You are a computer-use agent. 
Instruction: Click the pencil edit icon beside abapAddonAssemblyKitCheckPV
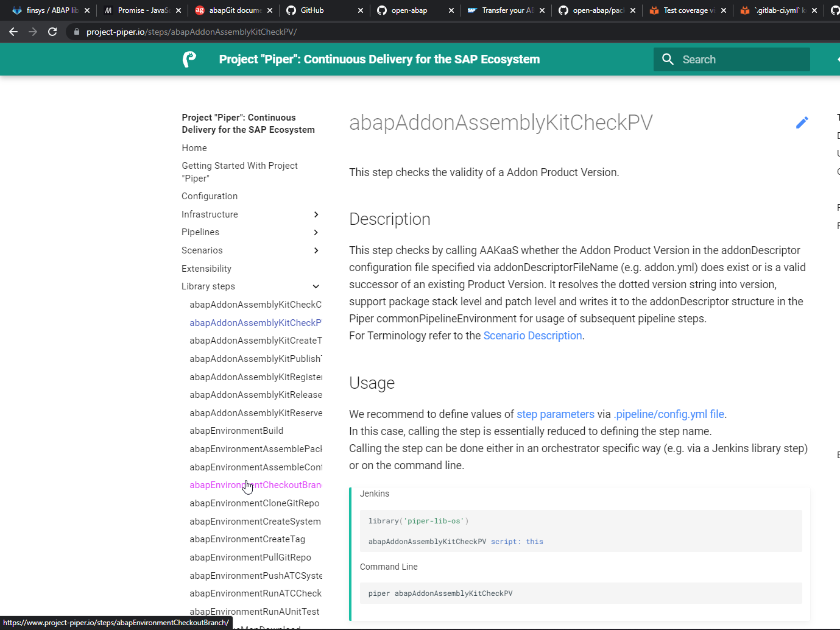[x=802, y=122]
